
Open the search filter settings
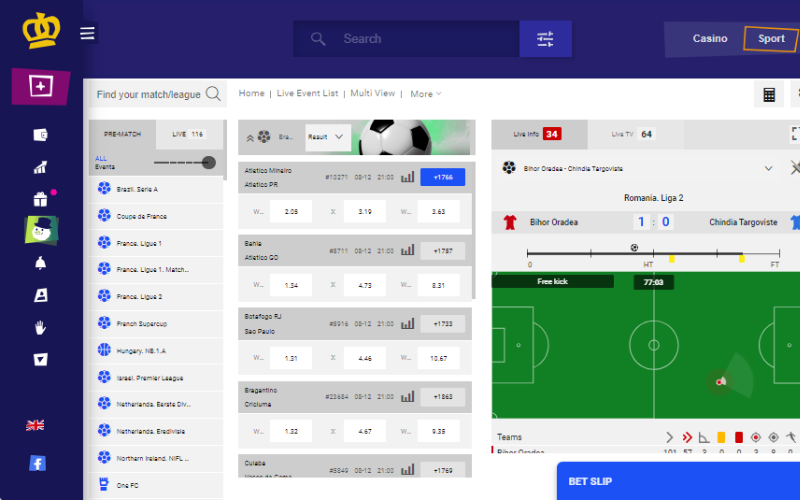point(545,39)
